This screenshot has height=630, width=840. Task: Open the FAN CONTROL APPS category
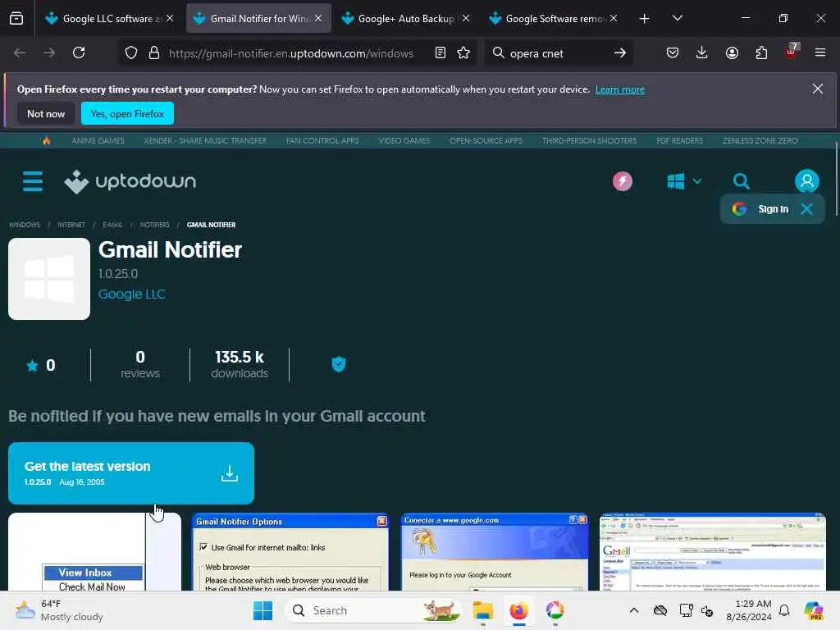pos(322,141)
